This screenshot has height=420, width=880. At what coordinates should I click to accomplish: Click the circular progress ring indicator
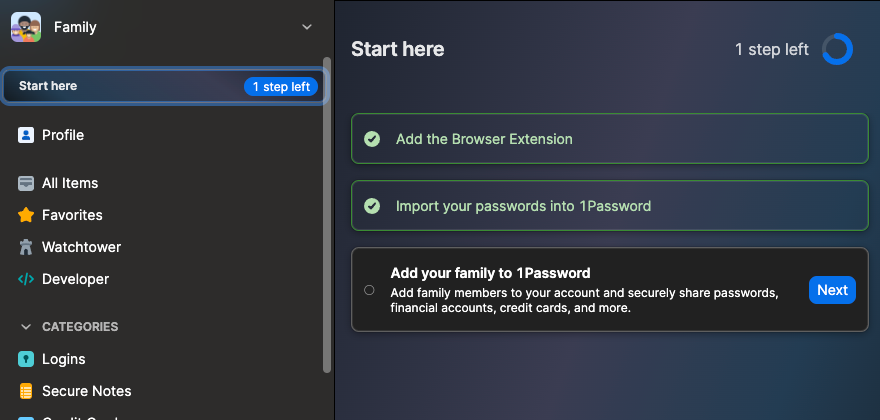pos(837,49)
